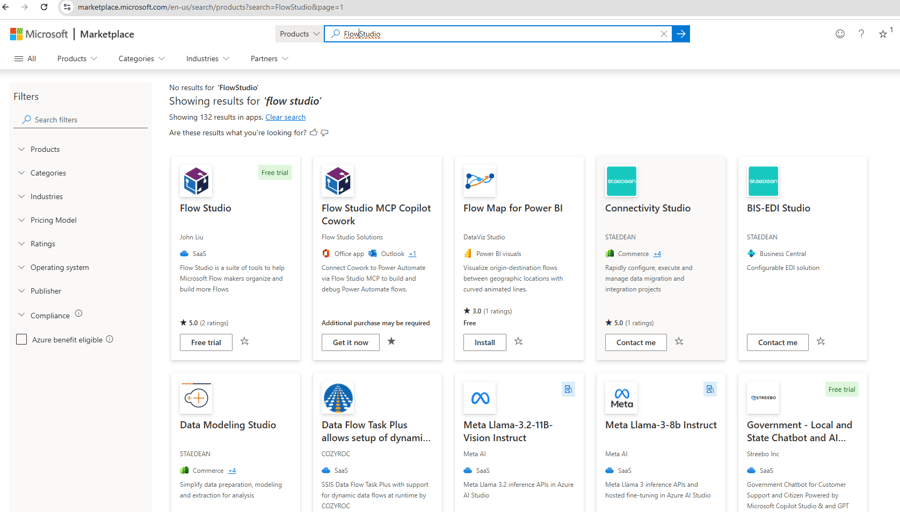The image size is (900, 512).
Task: Click Streebo Government Chatbot logo
Action: click(763, 398)
